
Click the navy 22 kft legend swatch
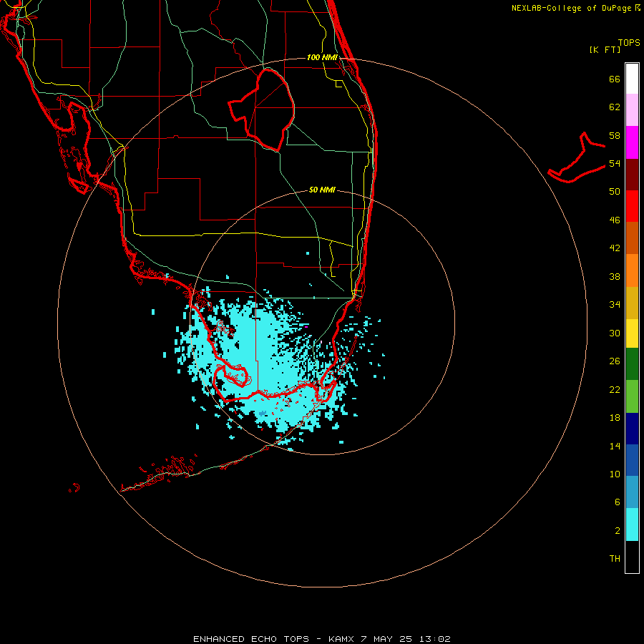(632, 429)
